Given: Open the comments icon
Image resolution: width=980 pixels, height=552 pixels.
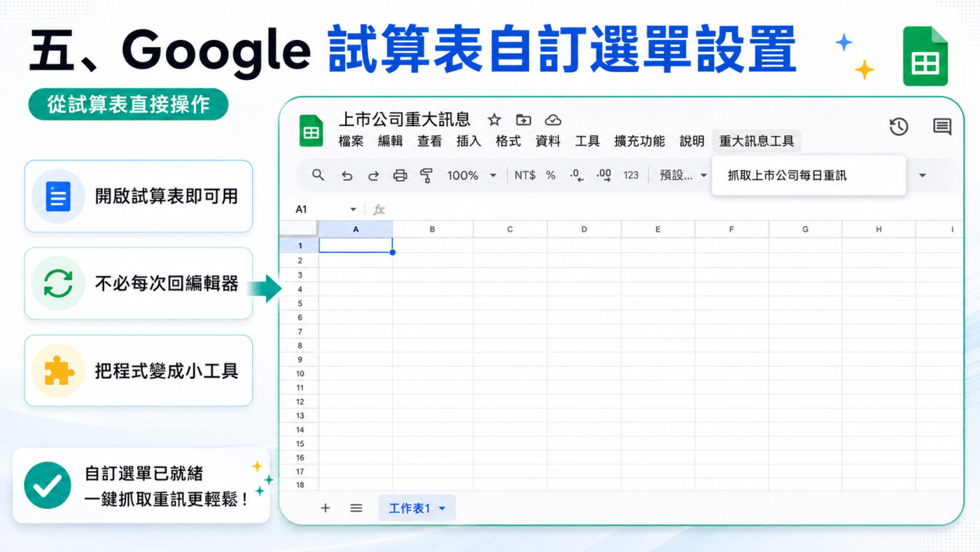Looking at the screenshot, I should tap(942, 127).
